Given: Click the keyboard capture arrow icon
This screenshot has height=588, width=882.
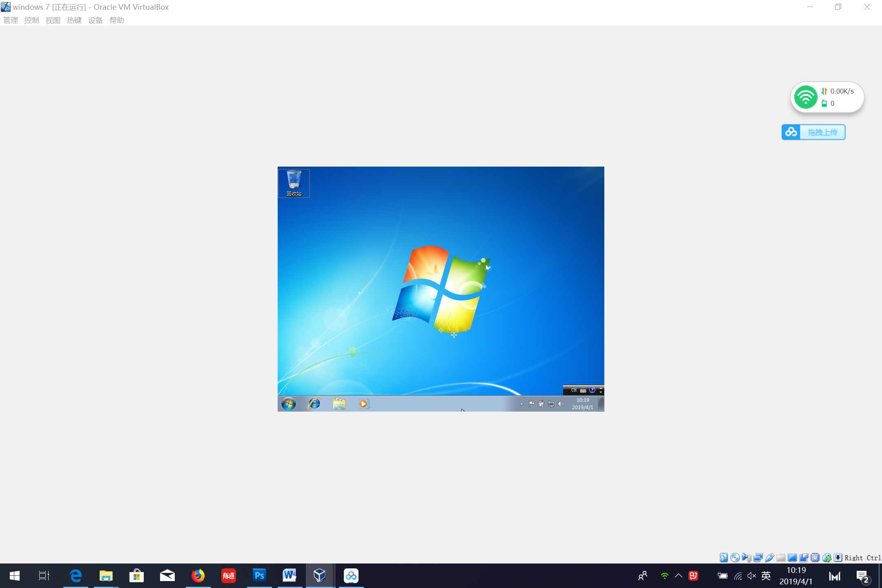Looking at the screenshot, I should click(x=838, y=557).
